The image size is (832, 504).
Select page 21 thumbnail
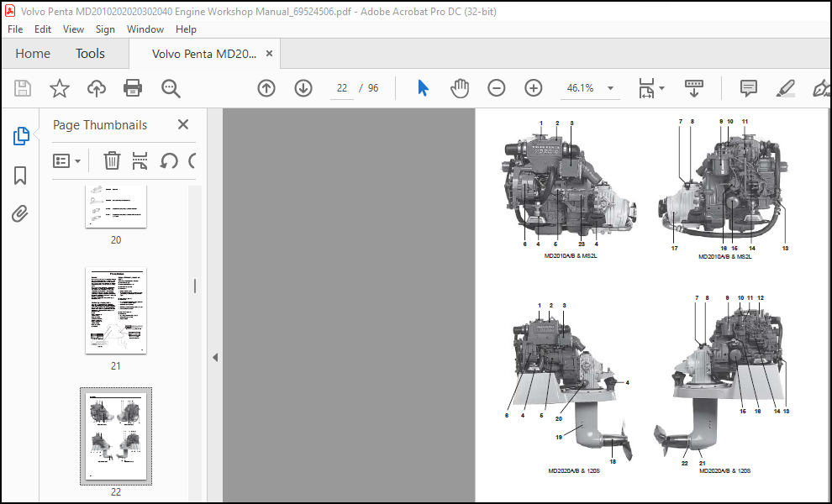pos(116,310)
